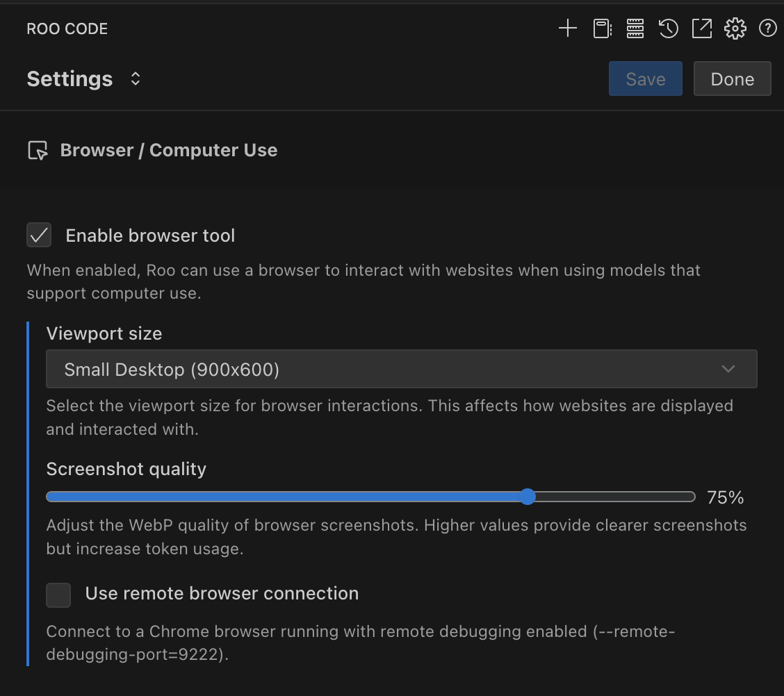Viewport: 784px width, 696px height.
Task: Click the Done button
Action: click(732, 78)
